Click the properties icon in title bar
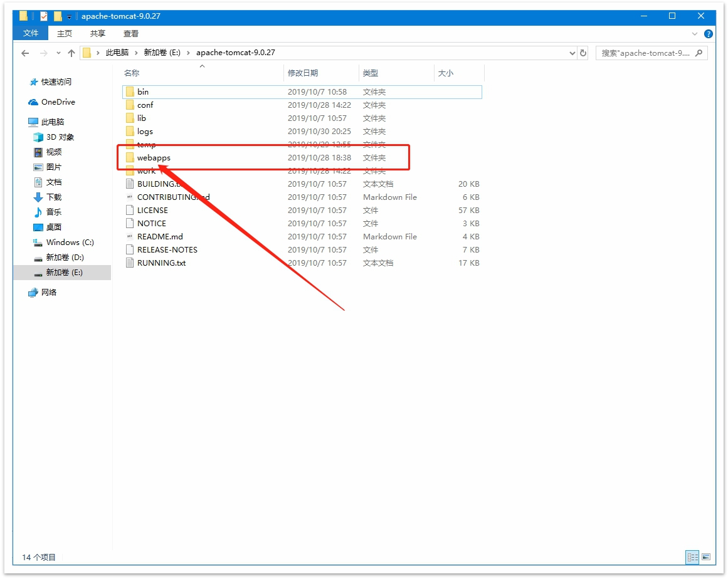Viewport: 728px width, 579px height. [x=44, y=16]
